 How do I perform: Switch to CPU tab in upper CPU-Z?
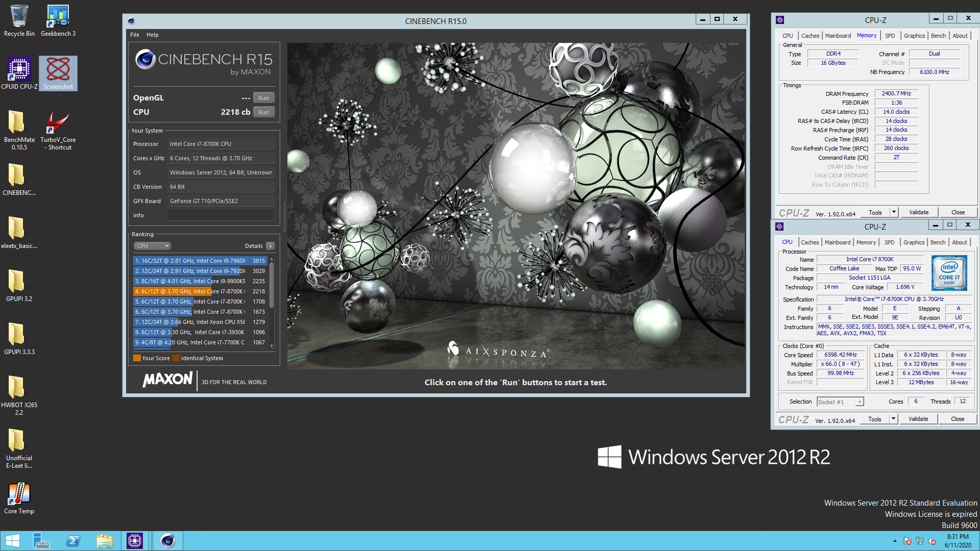coord(788,36)
